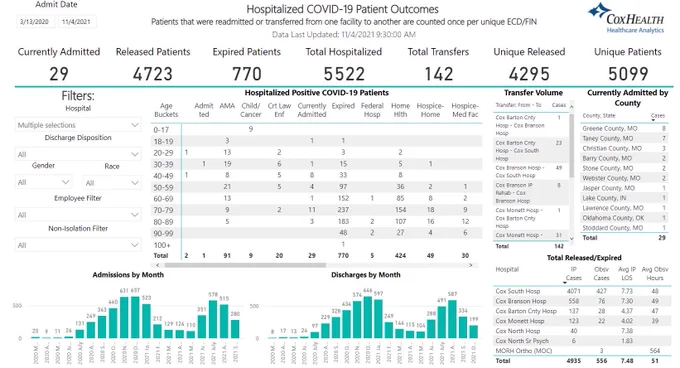Click the 460 bar in Admissions by Month
680x368 pixels.
pos(113,323)
